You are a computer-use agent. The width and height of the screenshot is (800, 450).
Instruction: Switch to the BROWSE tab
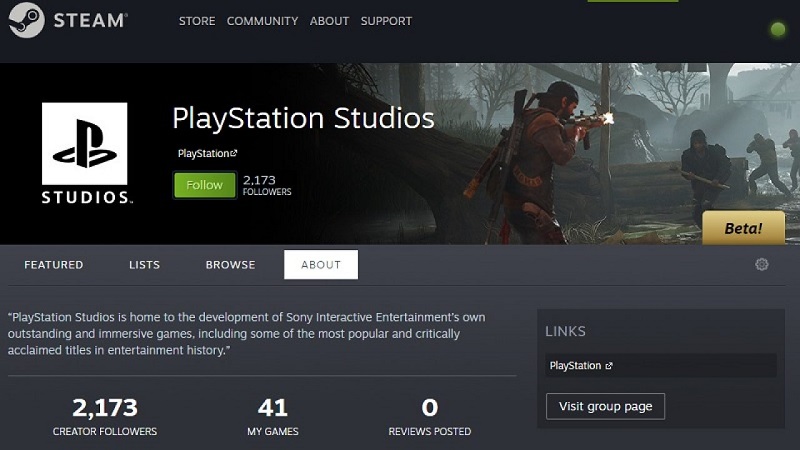(x=230, y=265)
